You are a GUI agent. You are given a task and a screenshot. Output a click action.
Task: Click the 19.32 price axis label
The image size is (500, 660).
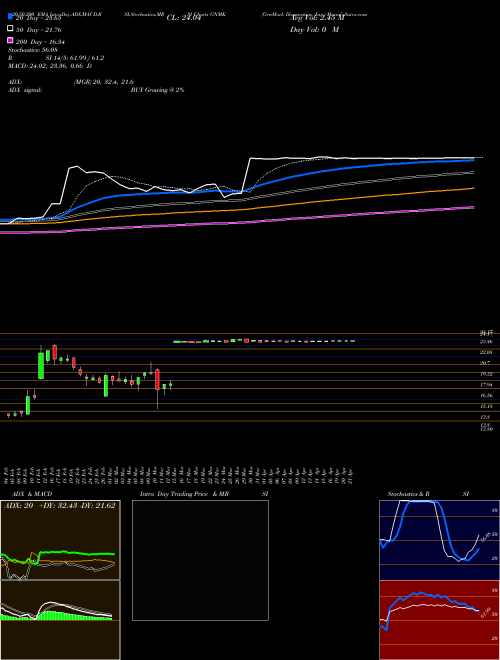487,373
